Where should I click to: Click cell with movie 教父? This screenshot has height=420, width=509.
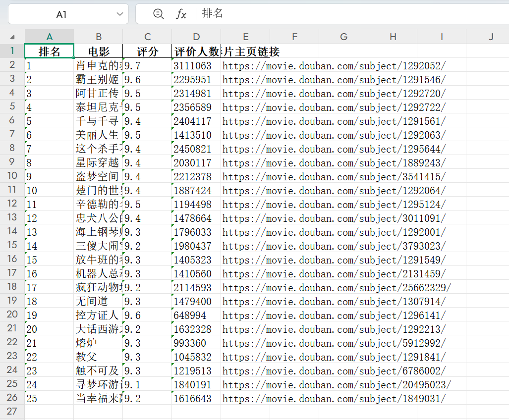click(x=98, y=357)
